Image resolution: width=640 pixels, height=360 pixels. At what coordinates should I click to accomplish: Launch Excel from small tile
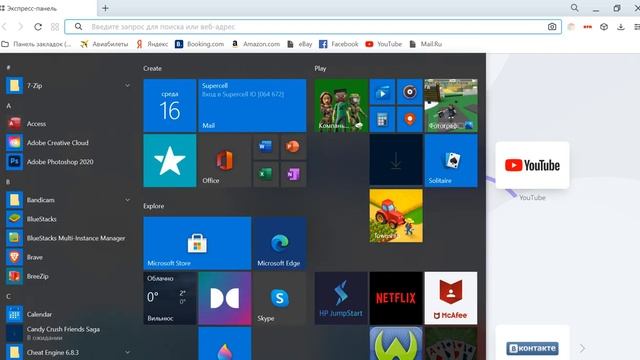pyautogui.click(x=266, y=174)
